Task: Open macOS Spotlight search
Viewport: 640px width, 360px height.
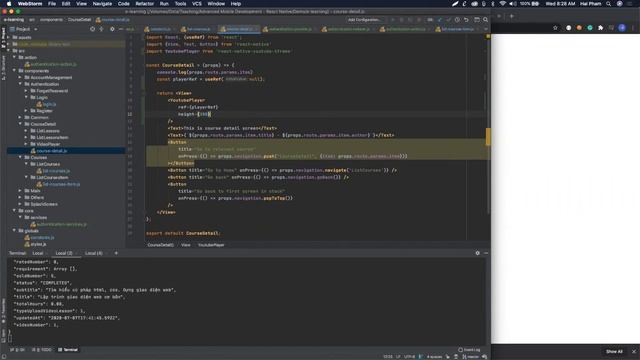Action: (x=608, y=4)
